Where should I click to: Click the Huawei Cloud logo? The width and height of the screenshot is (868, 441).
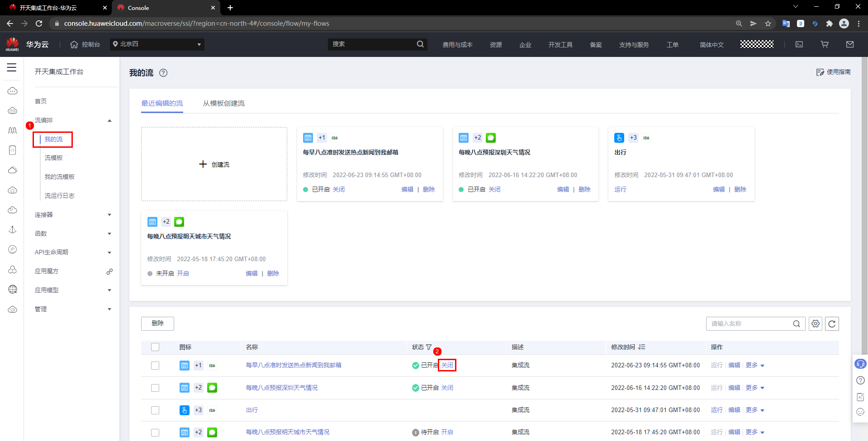tap(12, 44)
